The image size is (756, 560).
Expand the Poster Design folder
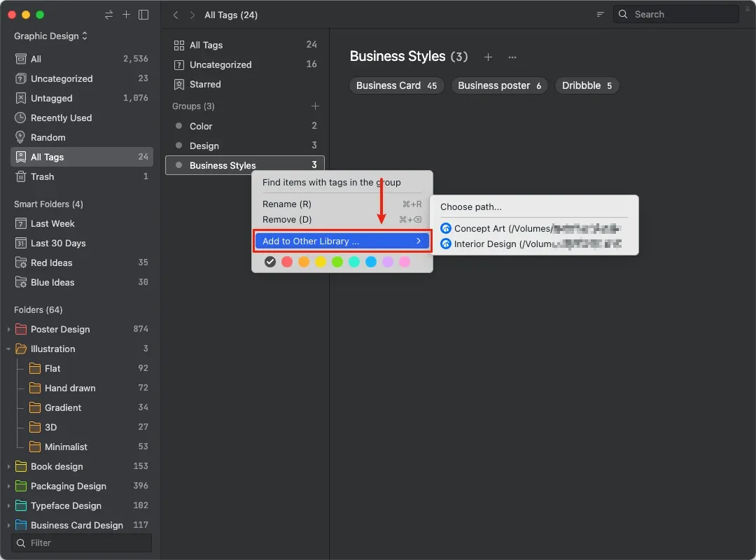(8, 330)
